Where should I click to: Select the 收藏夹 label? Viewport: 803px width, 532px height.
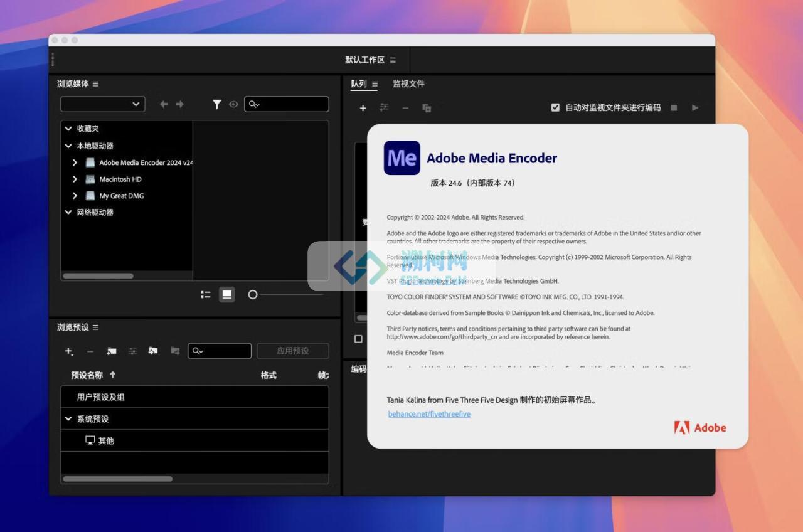point(88,129)
